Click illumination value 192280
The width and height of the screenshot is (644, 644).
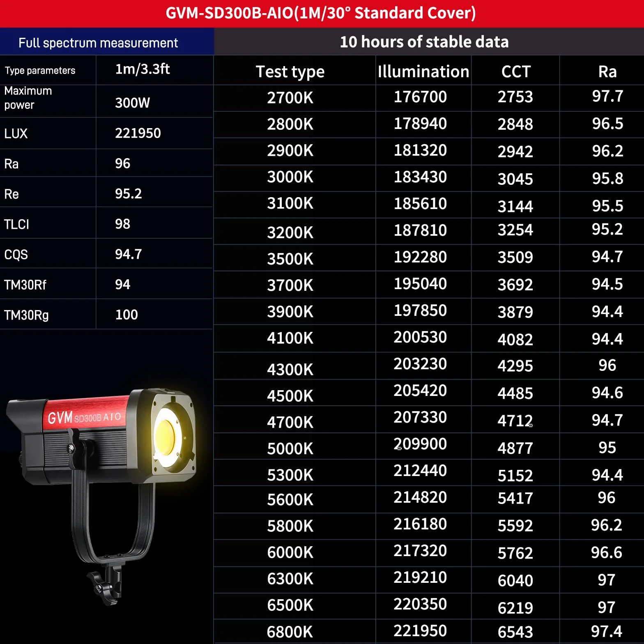pos(420,257)
